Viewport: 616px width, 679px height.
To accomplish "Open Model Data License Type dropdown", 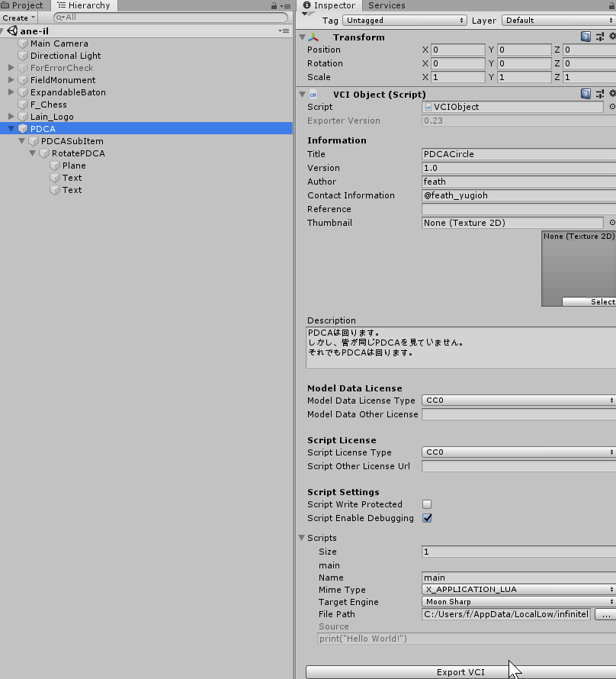I will click(518, 400).
